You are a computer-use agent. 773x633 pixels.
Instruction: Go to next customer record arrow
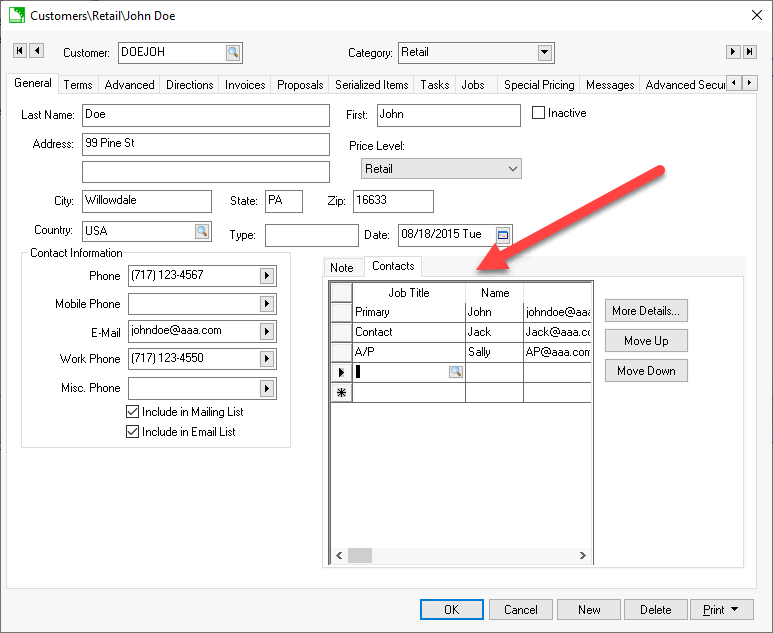(734, 51)
